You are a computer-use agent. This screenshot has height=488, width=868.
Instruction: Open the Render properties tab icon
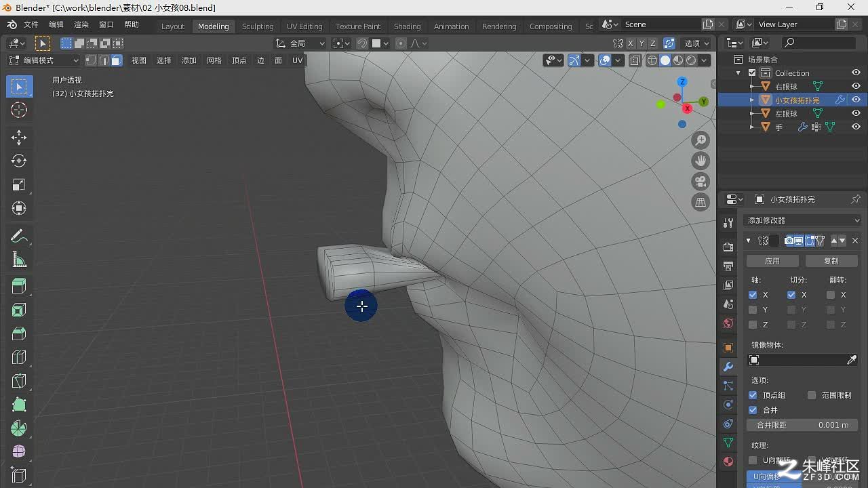coord(728,247)
